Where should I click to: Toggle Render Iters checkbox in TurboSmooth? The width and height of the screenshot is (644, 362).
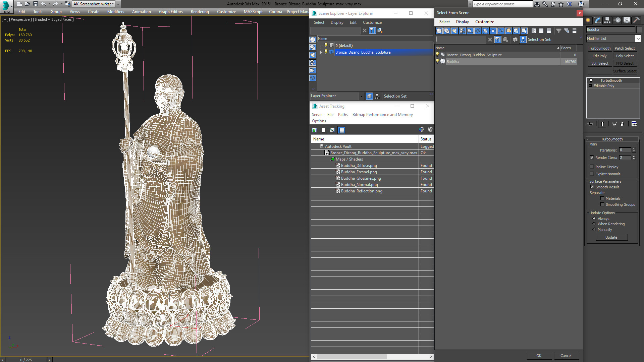[x=592, y=158]
